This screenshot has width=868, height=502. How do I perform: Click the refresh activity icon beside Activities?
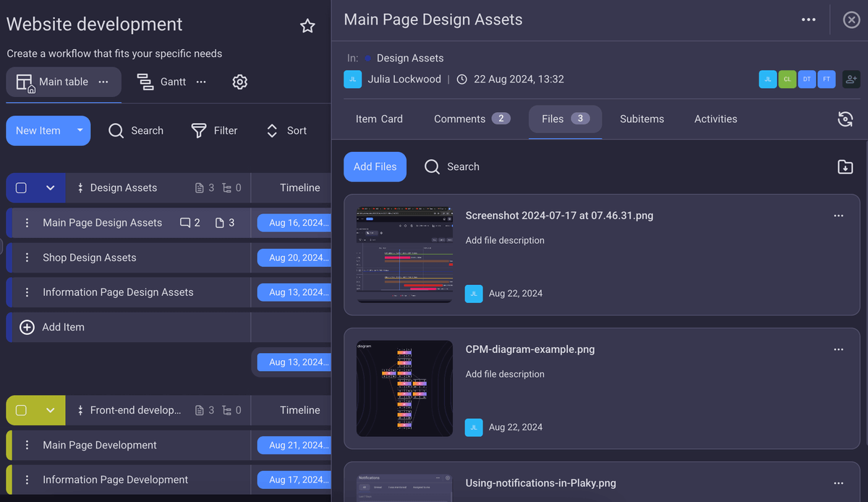[845, 119]
